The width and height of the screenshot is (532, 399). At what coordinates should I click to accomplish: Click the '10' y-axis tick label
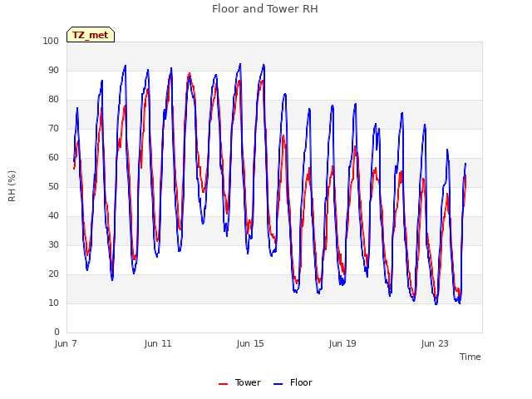click(53, 303)
